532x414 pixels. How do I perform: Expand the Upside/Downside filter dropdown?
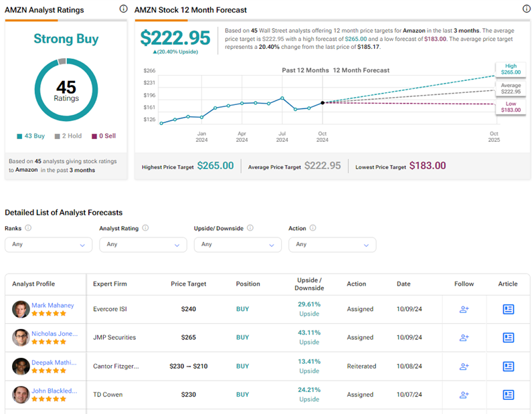238,244
